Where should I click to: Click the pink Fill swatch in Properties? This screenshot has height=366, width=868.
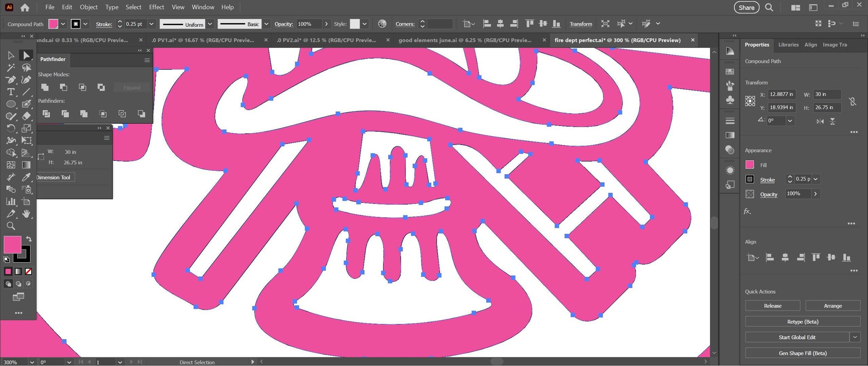point(750,165)
